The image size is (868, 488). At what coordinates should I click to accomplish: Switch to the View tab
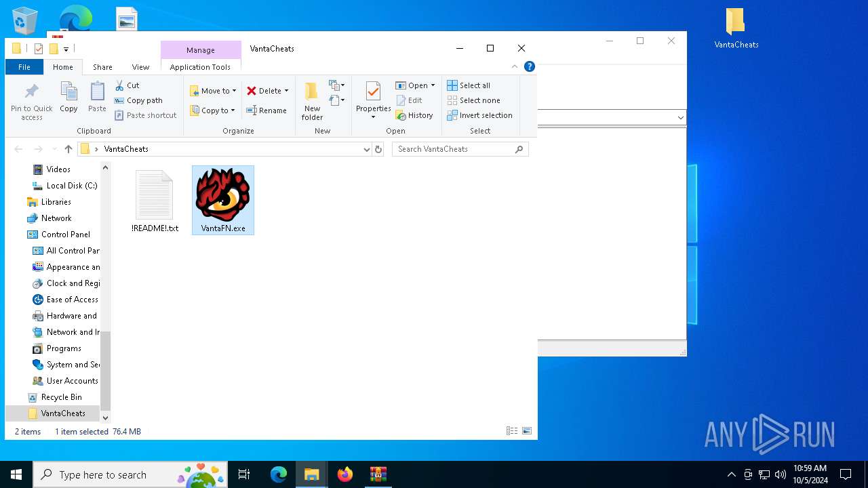[140, 67]
